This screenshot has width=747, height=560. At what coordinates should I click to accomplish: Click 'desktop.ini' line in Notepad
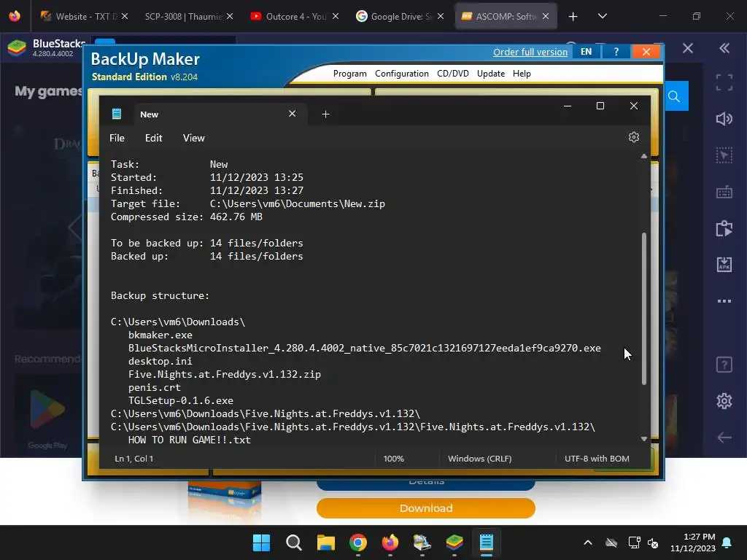coord(160,361)
